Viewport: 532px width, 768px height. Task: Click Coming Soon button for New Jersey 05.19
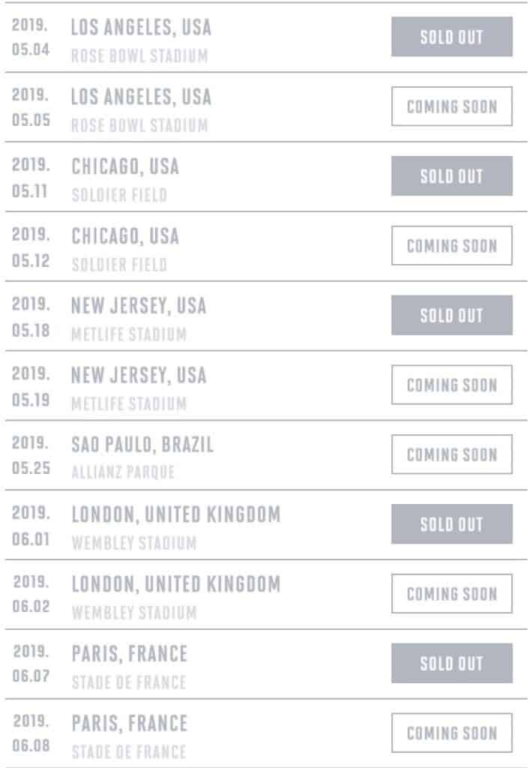(x=451, y=385)
